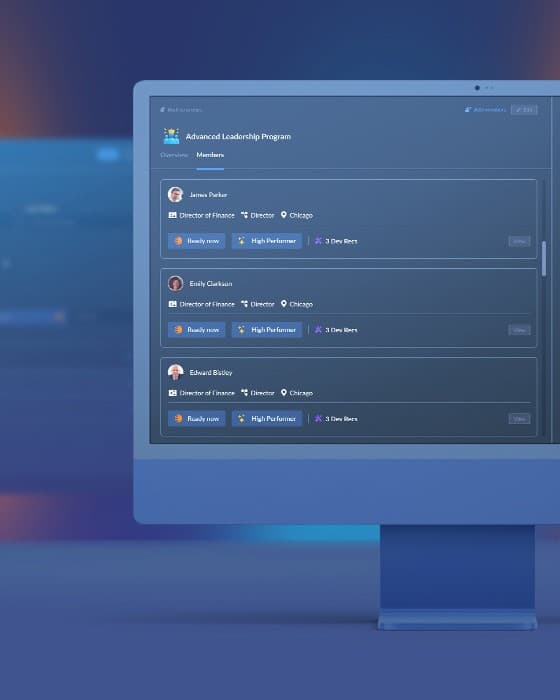Select the Members tab

(x=210, y=155)
